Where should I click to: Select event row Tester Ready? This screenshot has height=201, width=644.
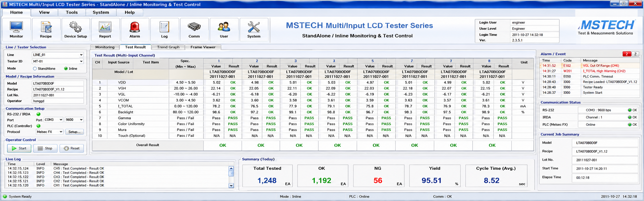(x=589, y=87)
